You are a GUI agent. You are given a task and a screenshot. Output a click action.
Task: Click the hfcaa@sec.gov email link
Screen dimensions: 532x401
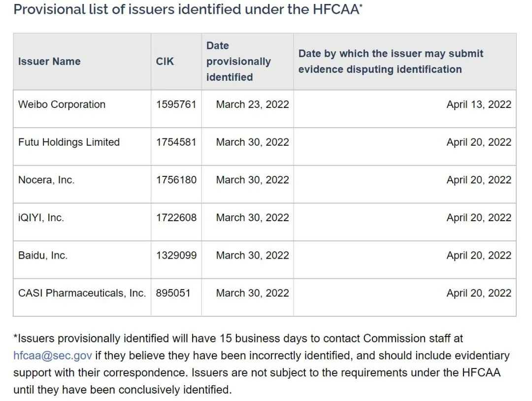coord(53,356)
